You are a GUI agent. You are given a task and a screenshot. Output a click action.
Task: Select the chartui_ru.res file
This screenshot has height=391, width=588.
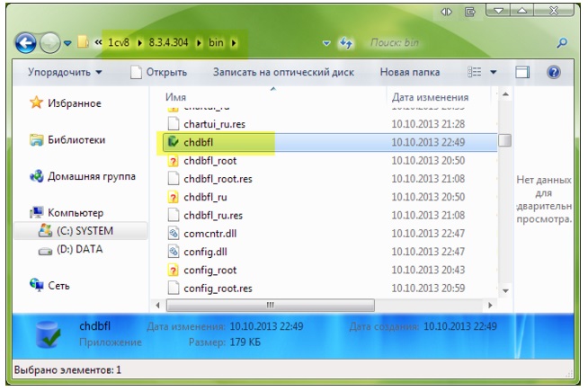coord(214,124)
